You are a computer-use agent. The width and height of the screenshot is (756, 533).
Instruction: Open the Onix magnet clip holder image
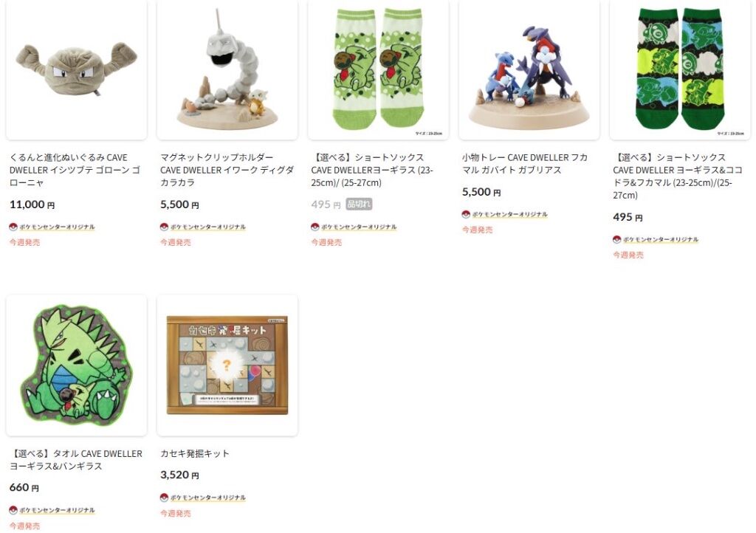pyautogui.click(x=227, y=70)
